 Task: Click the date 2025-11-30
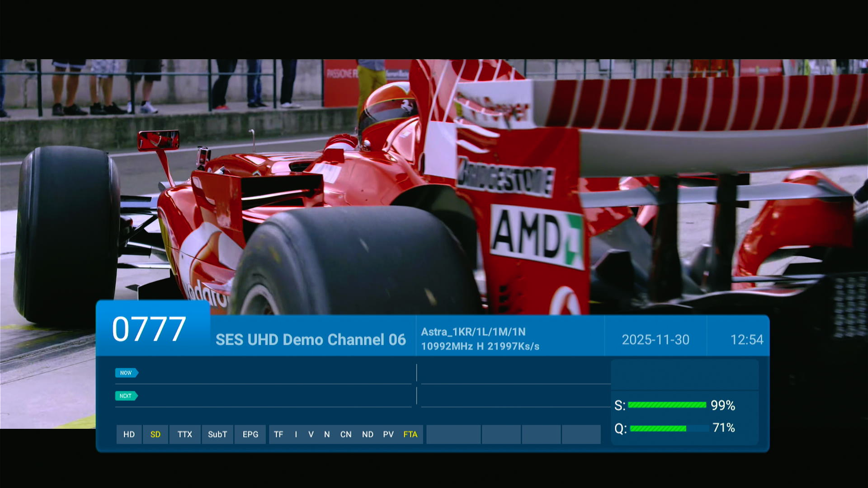[655, 340]
